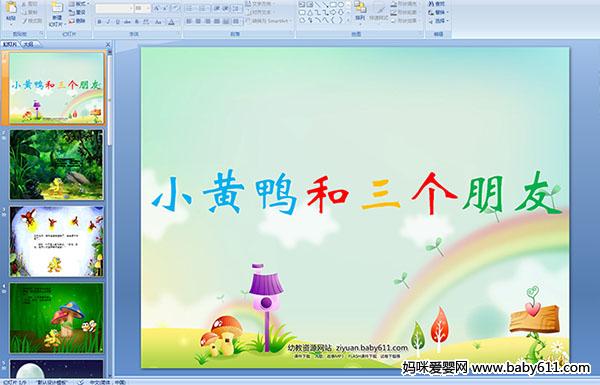Viewport: 600px width, 385px height.
Task: Toggle underline formatting
Action: (x=117, y=22)
